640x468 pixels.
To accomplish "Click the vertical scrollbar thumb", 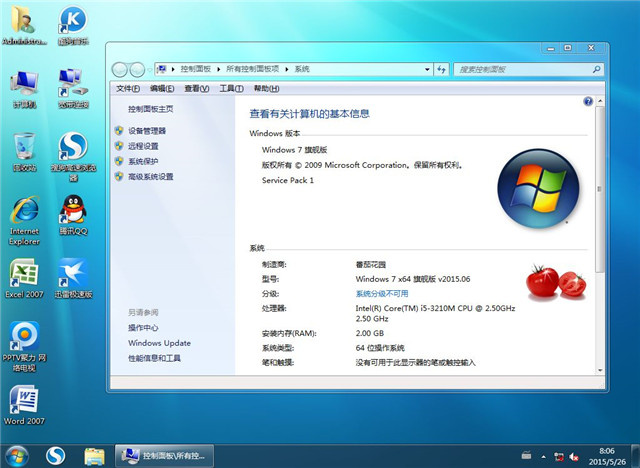I will 600,189.
